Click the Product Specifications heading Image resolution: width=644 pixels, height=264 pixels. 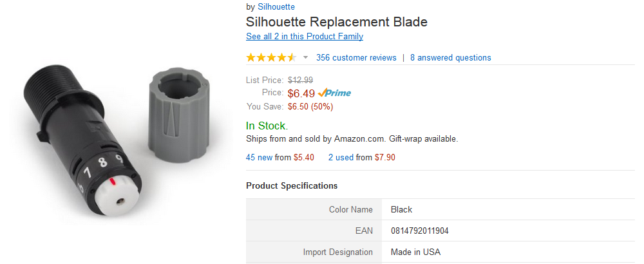coord(292,186)
